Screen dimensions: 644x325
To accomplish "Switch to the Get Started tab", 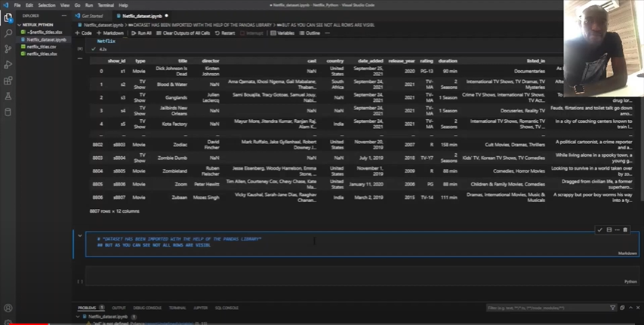I will tap(91, 15).
